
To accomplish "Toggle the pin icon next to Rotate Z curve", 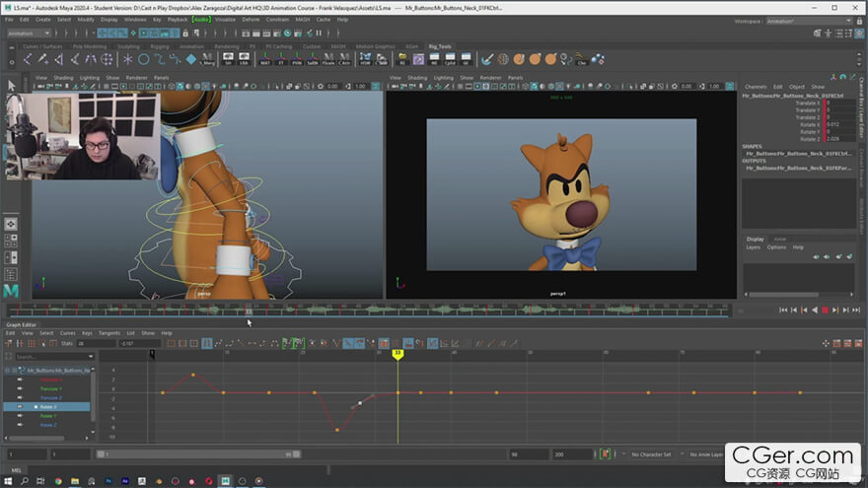I will pyautogui.click(x=20, y=425).
